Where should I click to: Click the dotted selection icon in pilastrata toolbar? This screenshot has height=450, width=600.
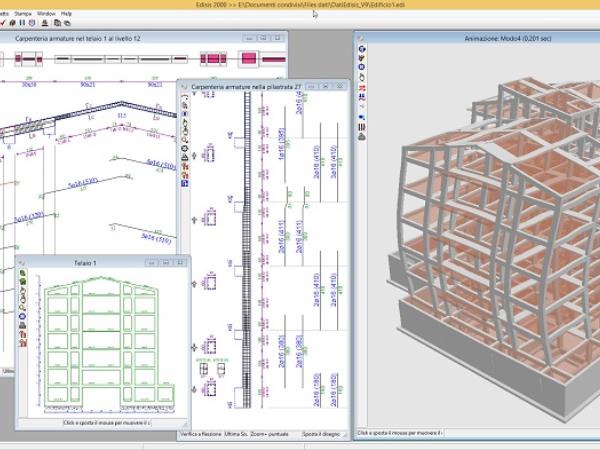pos(185,97)
